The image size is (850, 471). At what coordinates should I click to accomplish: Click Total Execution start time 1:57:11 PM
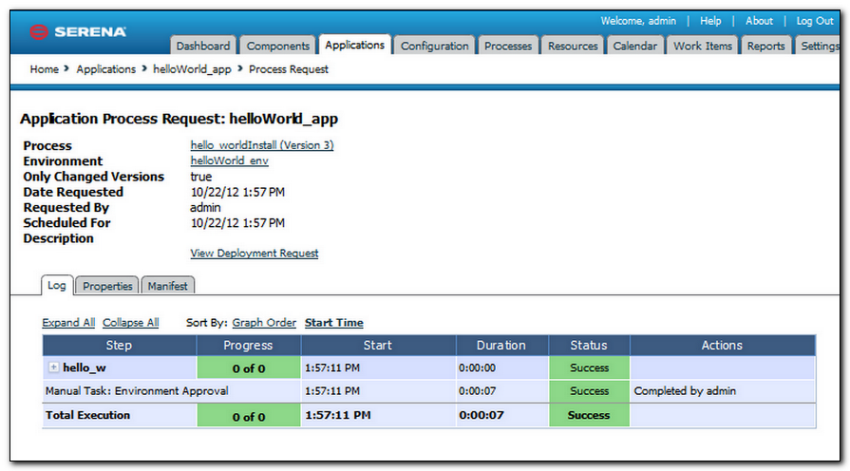338,415
